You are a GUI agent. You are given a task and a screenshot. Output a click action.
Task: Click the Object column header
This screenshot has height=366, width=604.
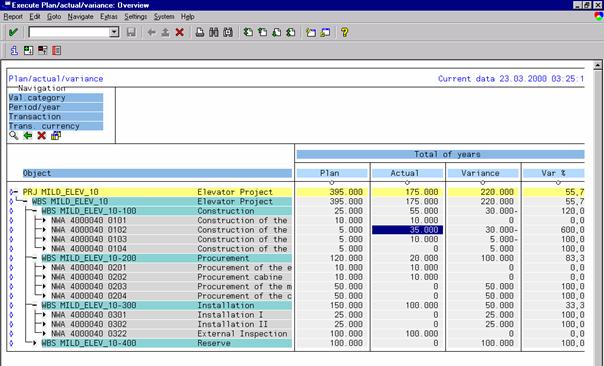point(157,173)
